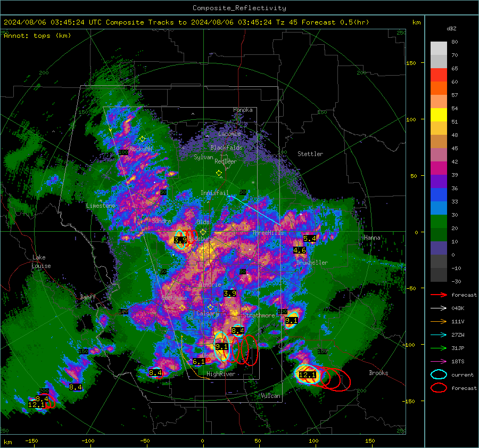Click the green 31JP arrow legend icon
This screenshot has height=448, width=479.
(x=439, y=348)
